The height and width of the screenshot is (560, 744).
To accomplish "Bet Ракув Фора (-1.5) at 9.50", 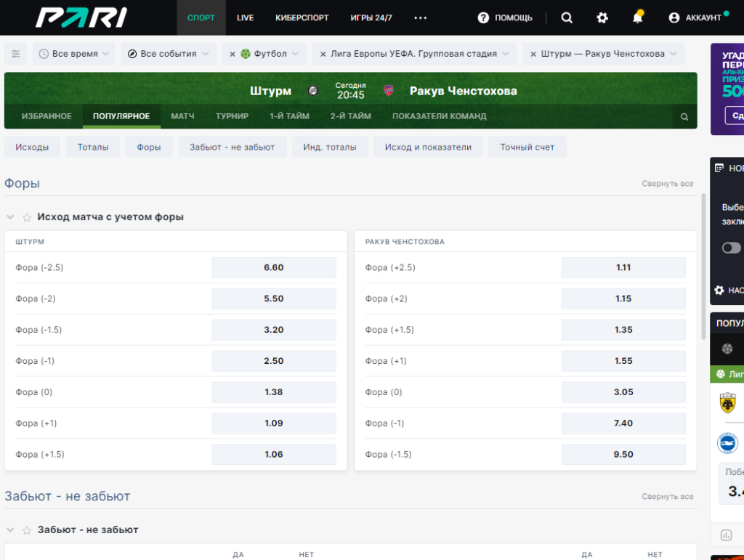I will click(623, 454).
